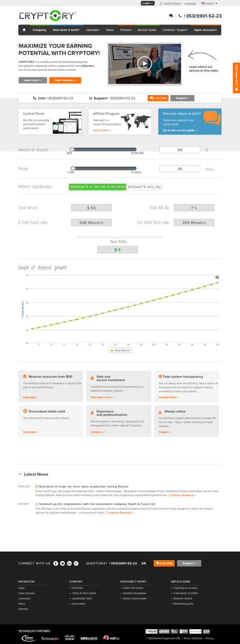
Task: Open the LinkedIn social icon in footer
Action: tap(69, 563)
